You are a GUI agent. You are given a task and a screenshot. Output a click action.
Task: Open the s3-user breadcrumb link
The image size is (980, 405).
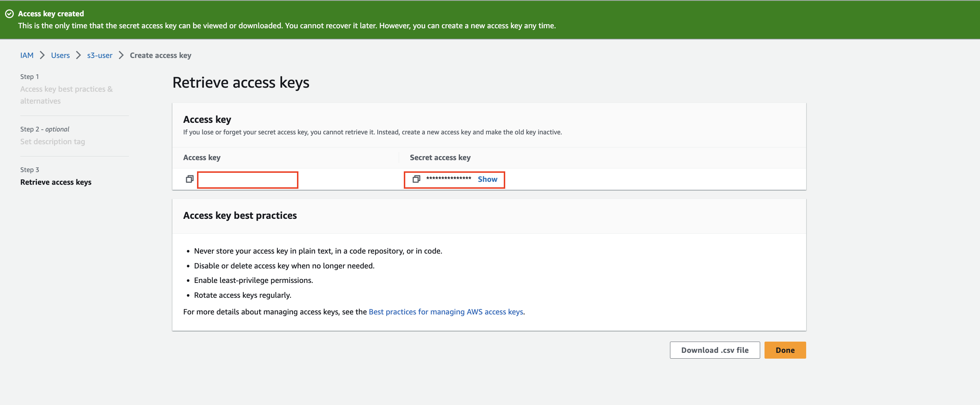click(x=100, y=55)
